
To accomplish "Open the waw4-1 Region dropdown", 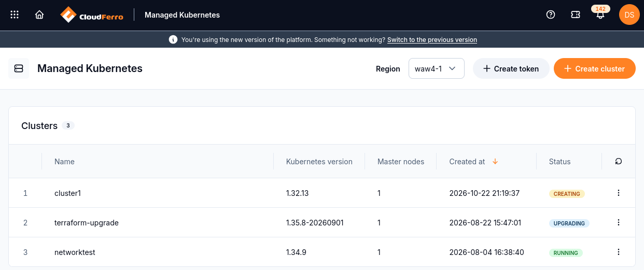I will click(x=436, y=68).
